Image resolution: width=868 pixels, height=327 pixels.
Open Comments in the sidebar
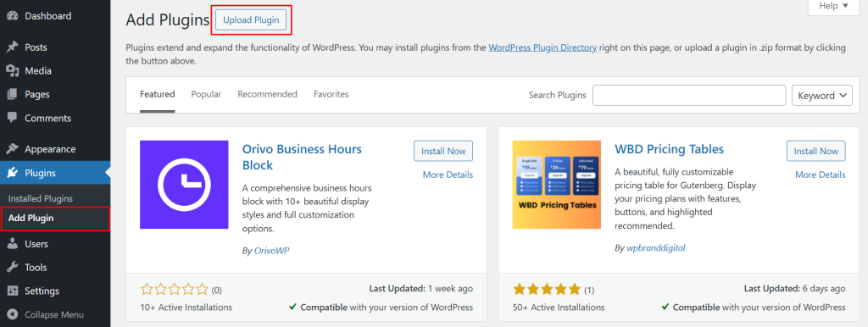point(55,118)
